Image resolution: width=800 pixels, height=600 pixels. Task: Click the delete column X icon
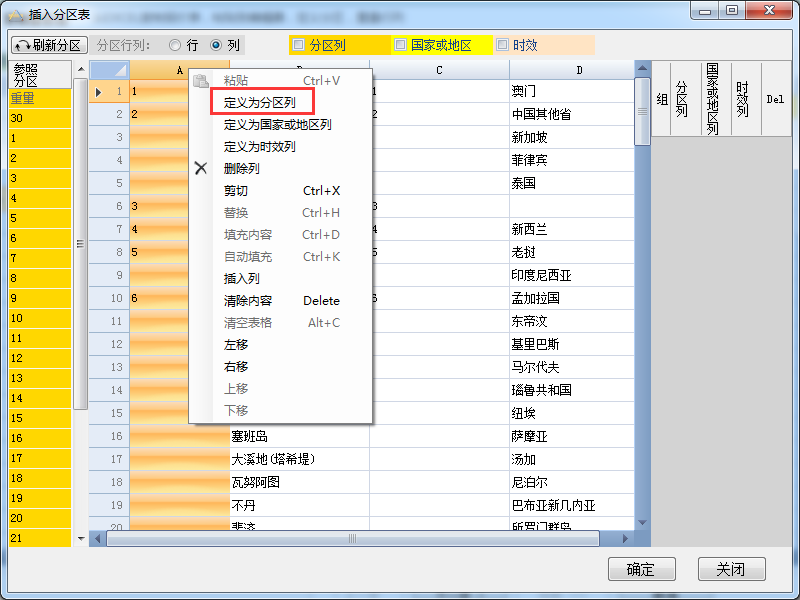201,168
